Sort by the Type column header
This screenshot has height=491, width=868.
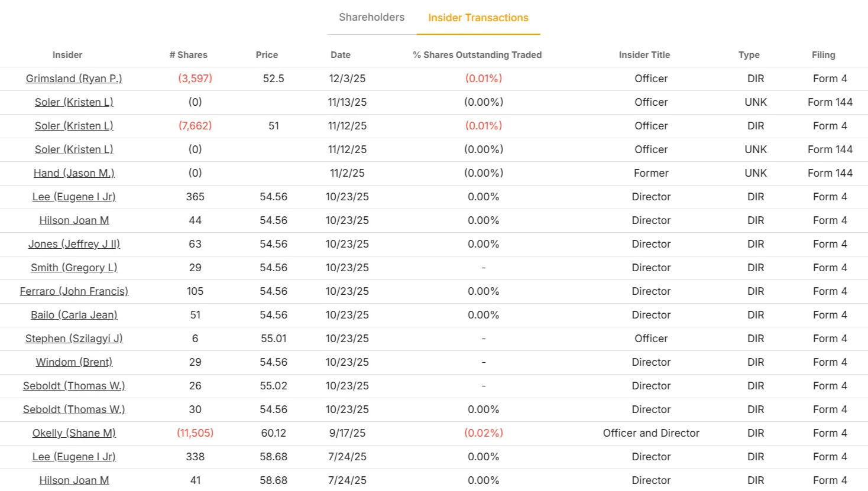pyautogui.click(x=749, y=55)
